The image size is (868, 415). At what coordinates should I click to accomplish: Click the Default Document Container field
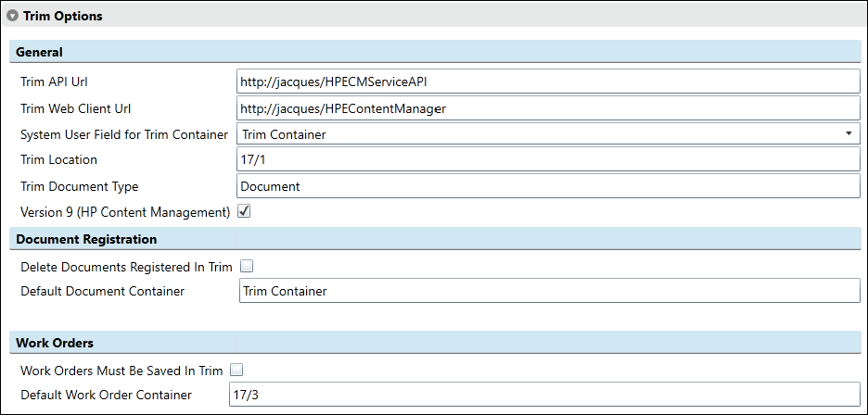(549, 291)
